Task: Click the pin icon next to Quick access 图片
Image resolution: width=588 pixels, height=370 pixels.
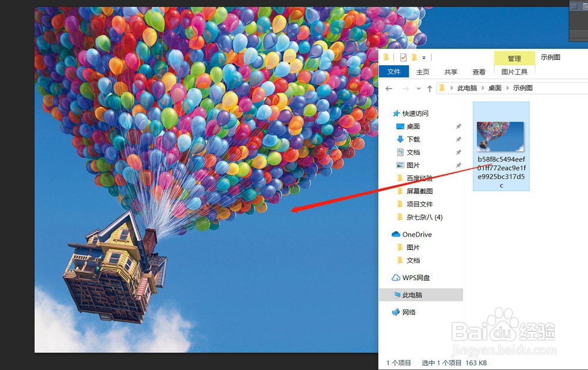Action: (x=458, y=165)
